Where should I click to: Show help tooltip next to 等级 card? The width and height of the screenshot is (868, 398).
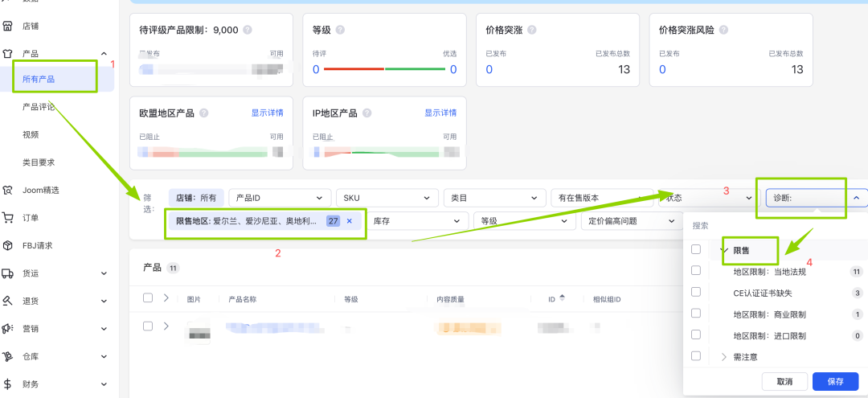click(x=341, y=30)
